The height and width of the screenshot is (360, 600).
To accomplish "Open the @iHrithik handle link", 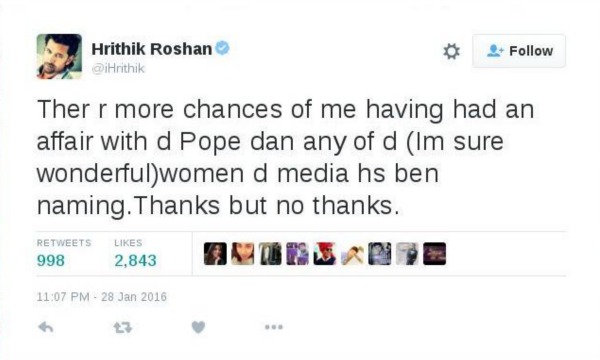I will point(118,68).
